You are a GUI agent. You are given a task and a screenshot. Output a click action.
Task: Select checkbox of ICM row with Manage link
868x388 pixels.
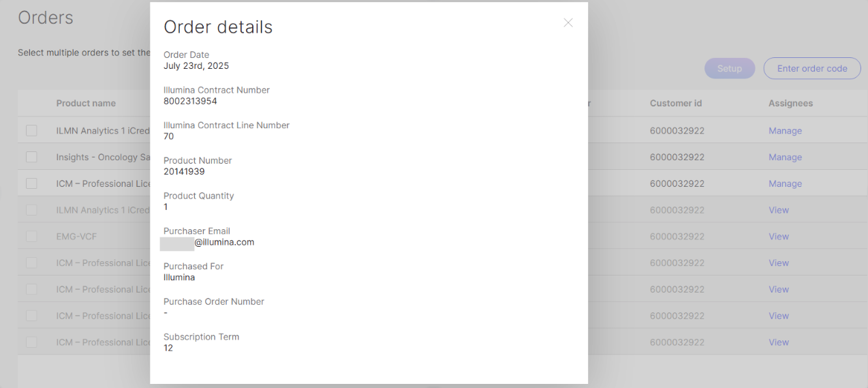[31, 183]
